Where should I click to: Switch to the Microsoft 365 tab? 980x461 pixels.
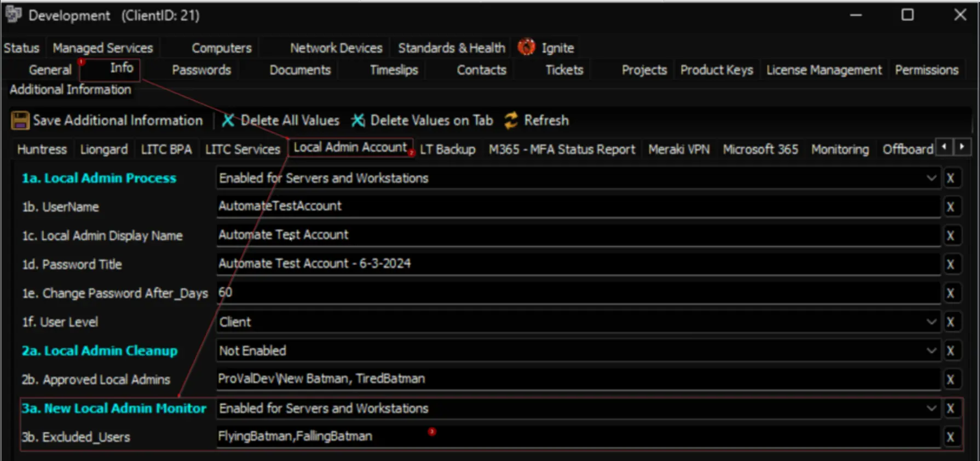pos(760,149)
